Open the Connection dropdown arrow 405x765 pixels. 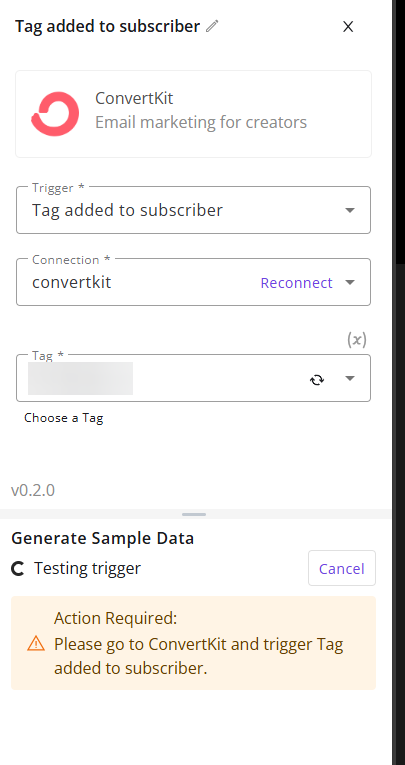(x=350, y=282)
